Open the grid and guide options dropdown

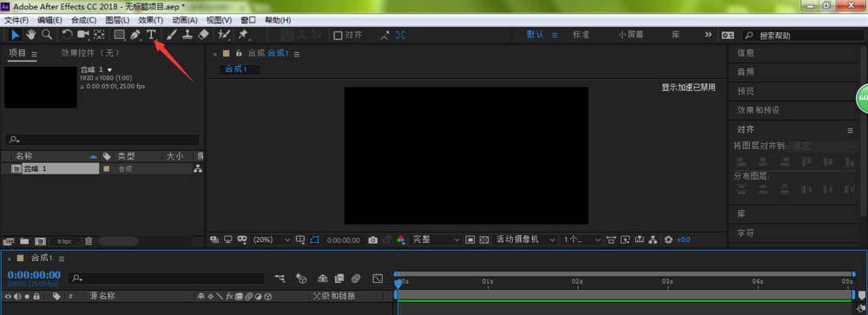point(300,240)
